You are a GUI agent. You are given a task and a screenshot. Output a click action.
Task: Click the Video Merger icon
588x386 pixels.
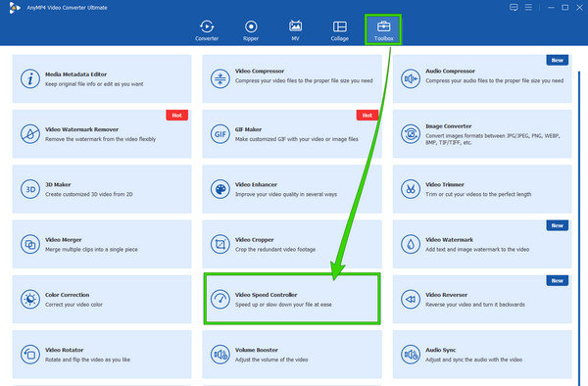coord(30,244)
